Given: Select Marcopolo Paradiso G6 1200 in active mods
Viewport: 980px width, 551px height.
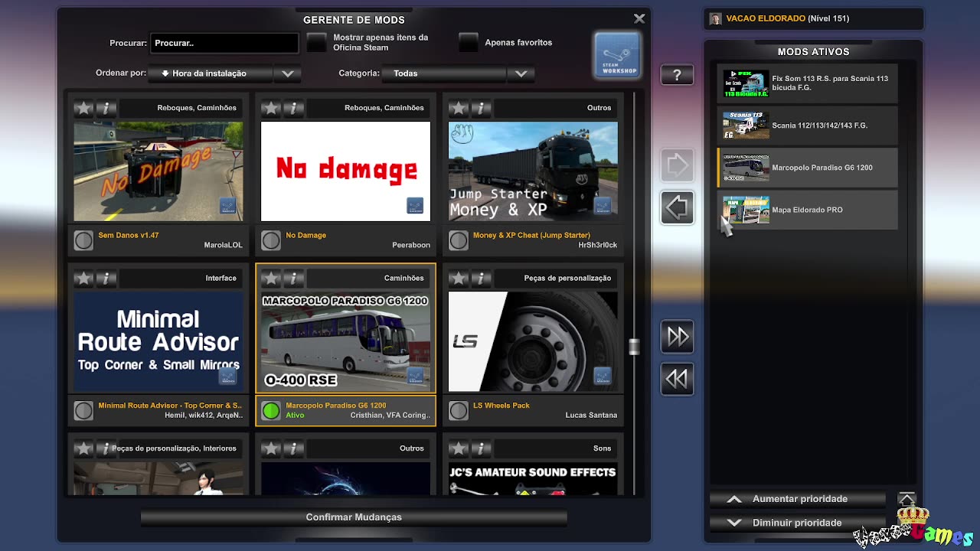Looking at the screenshot, I should point(807,168).
